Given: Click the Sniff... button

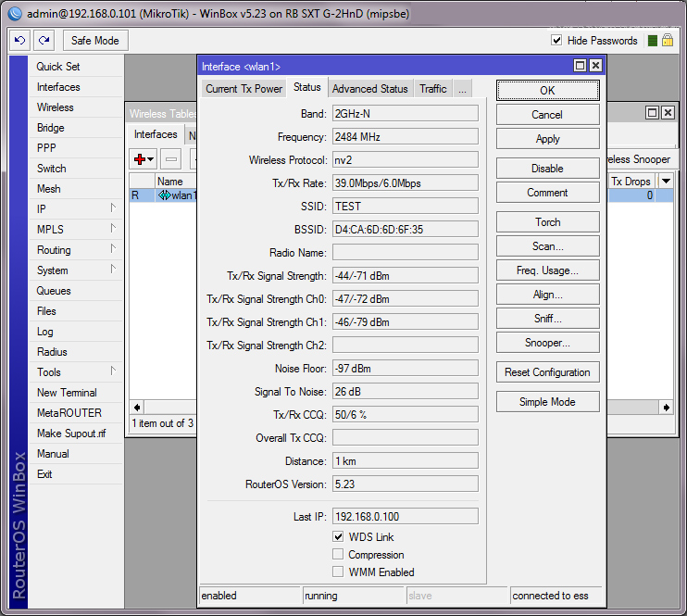Looking at the screenshot, I should pyautogui.click(x=548, y=319).
